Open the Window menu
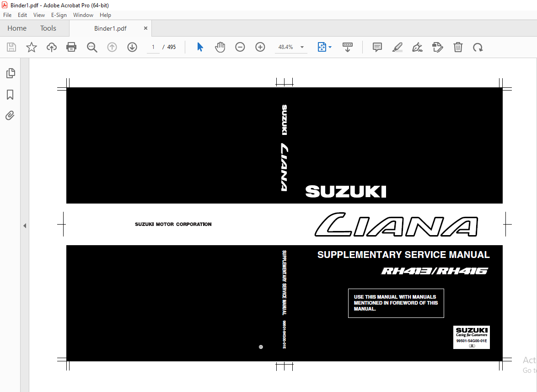This screenshot has width=537, height=392. (x=83, y=15)
